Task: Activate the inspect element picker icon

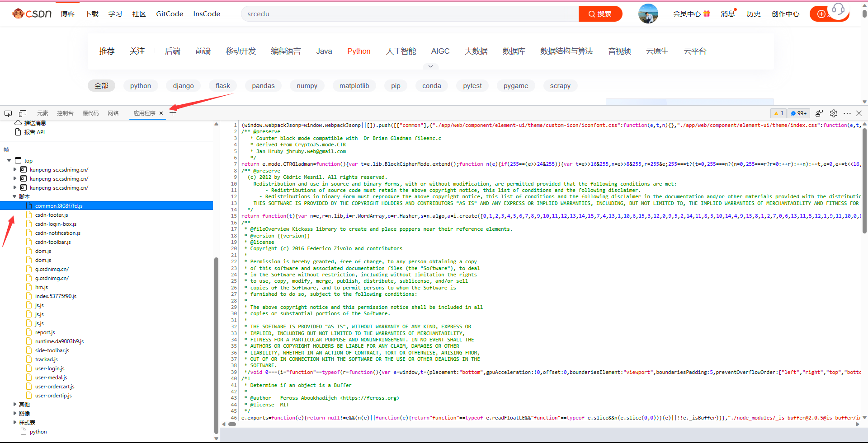Action: pos(8,113)
